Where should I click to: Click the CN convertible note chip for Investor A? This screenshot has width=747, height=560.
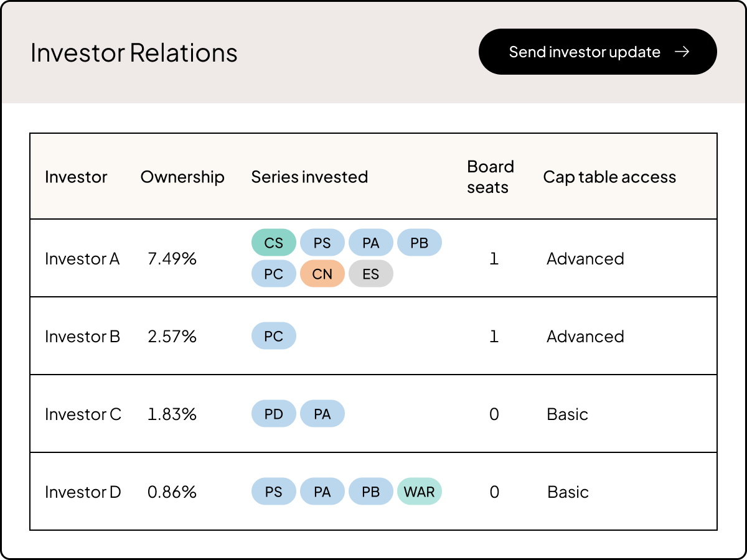click(322, 273)
